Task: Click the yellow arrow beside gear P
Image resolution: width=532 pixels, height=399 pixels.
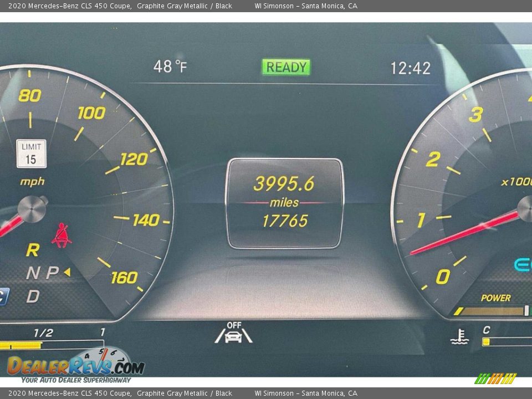Action: 67,272
